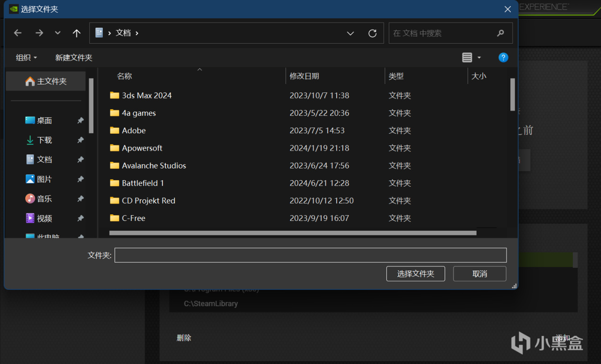Click the document icon in address bar
The image size is (601, 364).
(99, 33)
